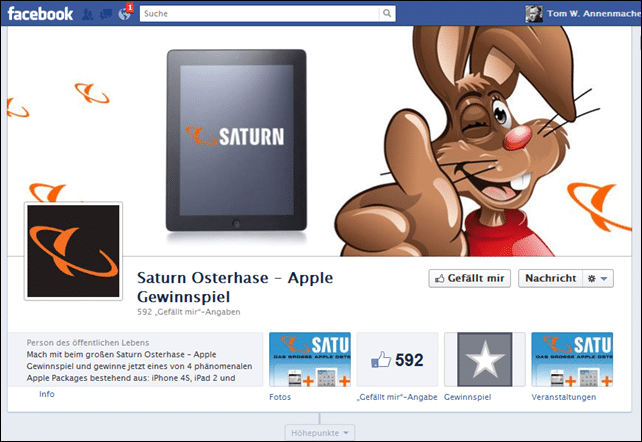Open the Veranstaltungen label link
This screenshot has width=642, height=442.
pos(564,397)
